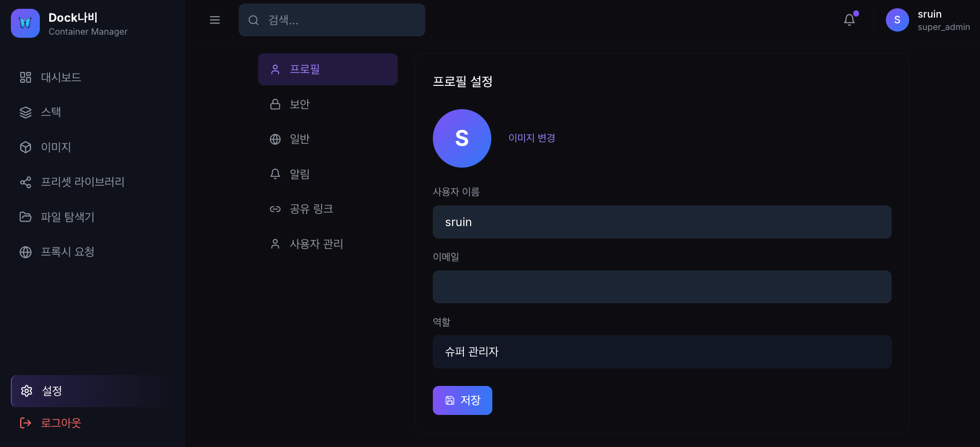Click the DockNabi butterfly logo
Image resolution: width=980 pixels, height=447 pixels.
coord(25,23)
